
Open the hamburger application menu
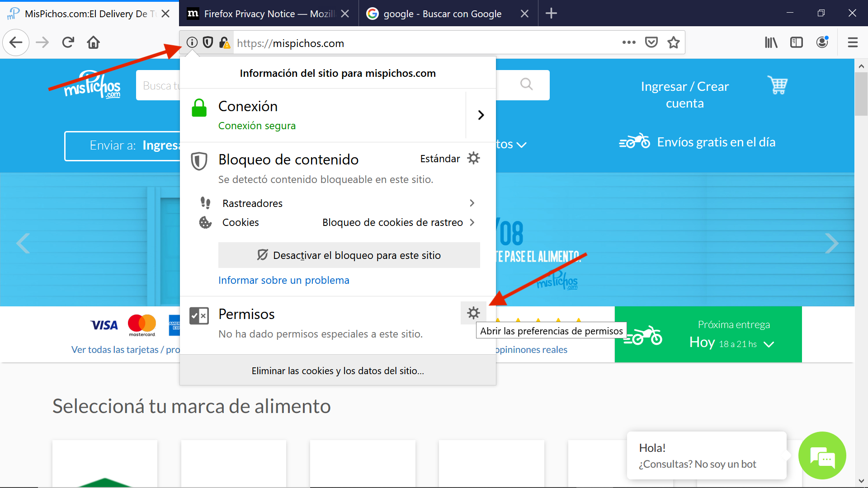[853, 42]
